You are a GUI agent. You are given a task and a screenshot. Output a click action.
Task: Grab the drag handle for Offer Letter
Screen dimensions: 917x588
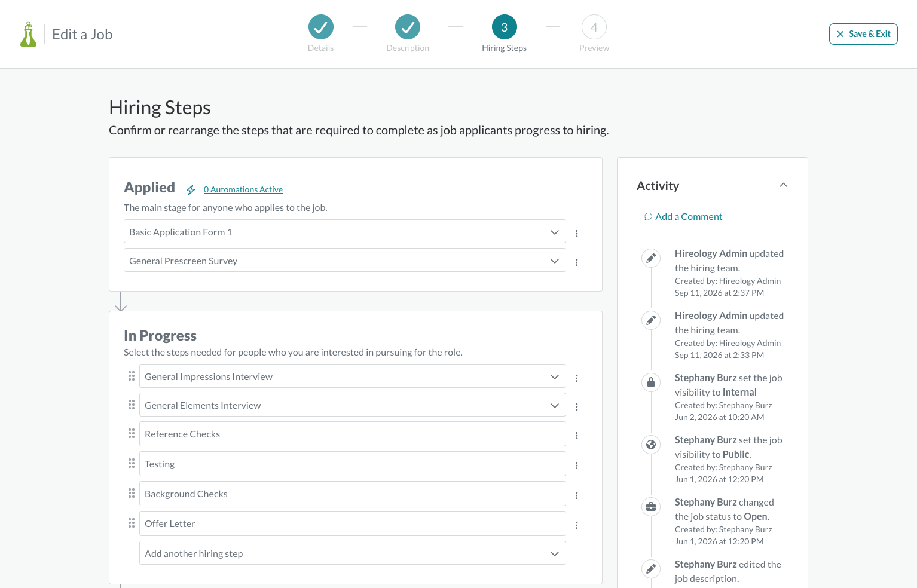pyautogui.click(x=132, y=523)
